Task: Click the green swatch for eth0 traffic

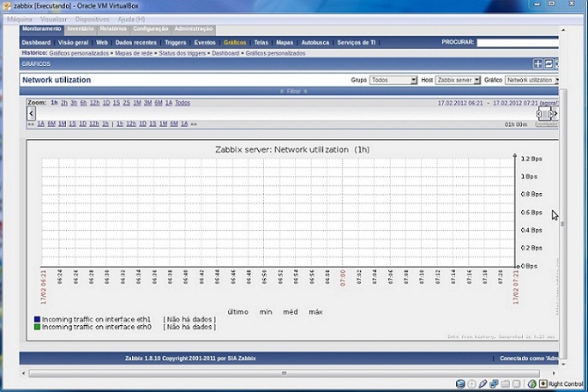Action: point(37,327)
